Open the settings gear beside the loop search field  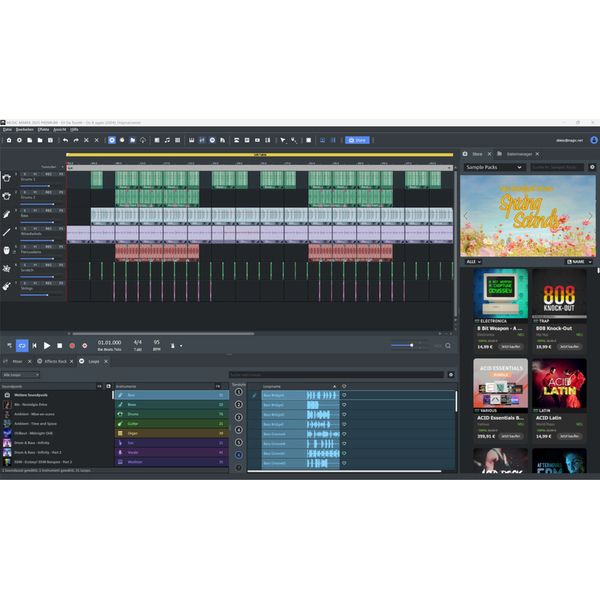click(451, 375)
